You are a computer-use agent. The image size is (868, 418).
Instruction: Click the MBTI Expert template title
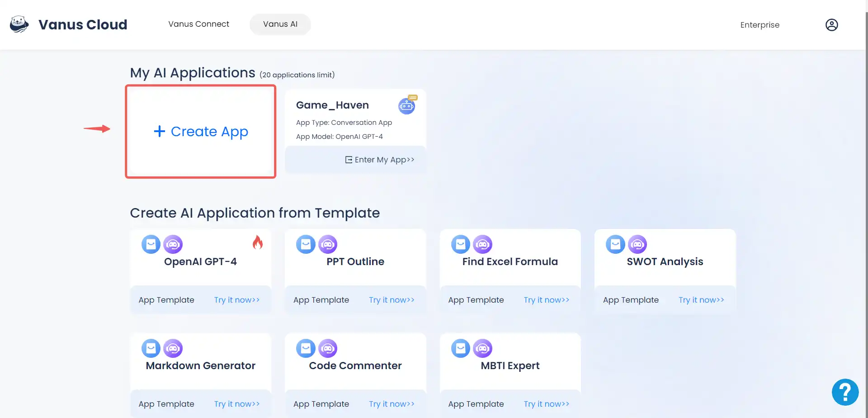510,366
